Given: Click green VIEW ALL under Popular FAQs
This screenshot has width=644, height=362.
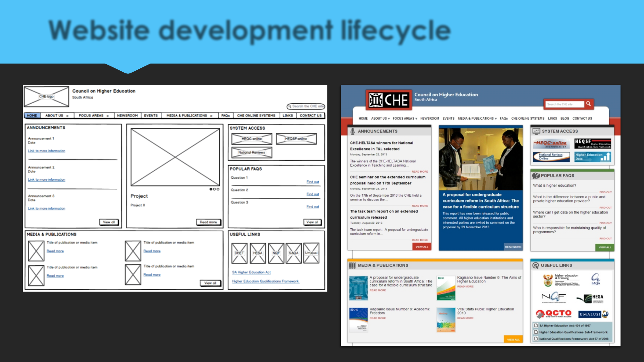Looking at the screenshot, I should (x=605, y=247).
